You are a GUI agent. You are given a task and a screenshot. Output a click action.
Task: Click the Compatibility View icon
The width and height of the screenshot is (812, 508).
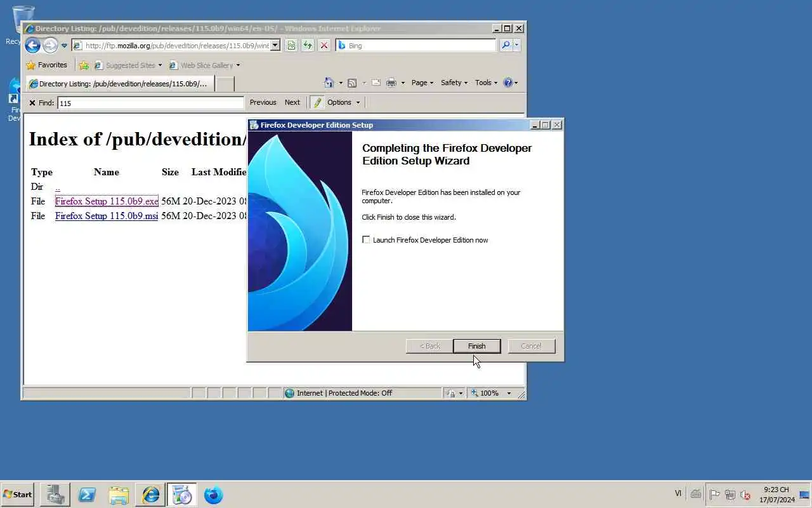[291, 45]
